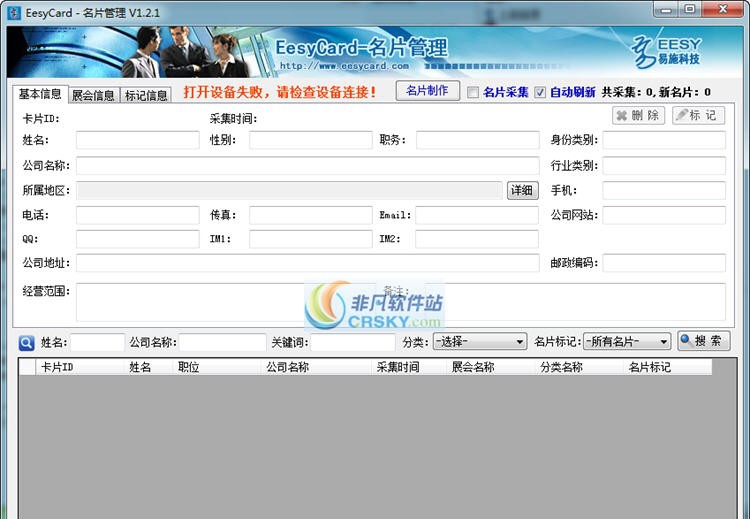Screen dimensions: 750x519
Task: Close the EesyCard window
Action: pyautogui.click(x=723, y=9)
